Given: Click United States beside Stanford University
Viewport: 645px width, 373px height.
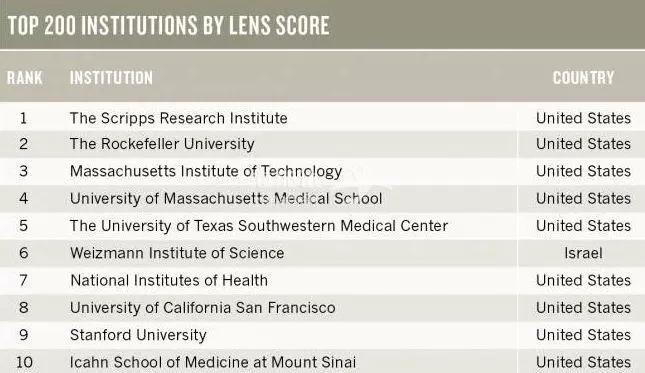Looking at the screenshot, I should (583, 335).
